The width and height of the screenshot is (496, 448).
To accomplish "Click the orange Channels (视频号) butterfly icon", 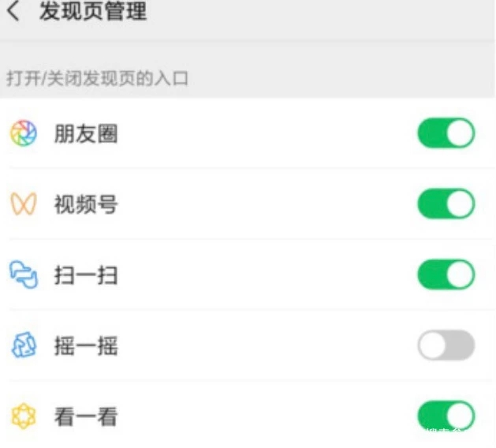I will 23,205.
